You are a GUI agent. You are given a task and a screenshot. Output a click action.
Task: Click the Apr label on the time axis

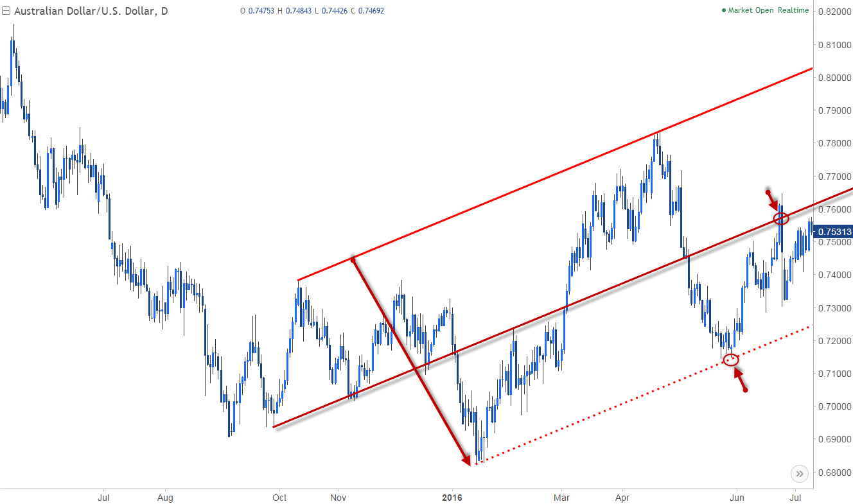[622, 497]
